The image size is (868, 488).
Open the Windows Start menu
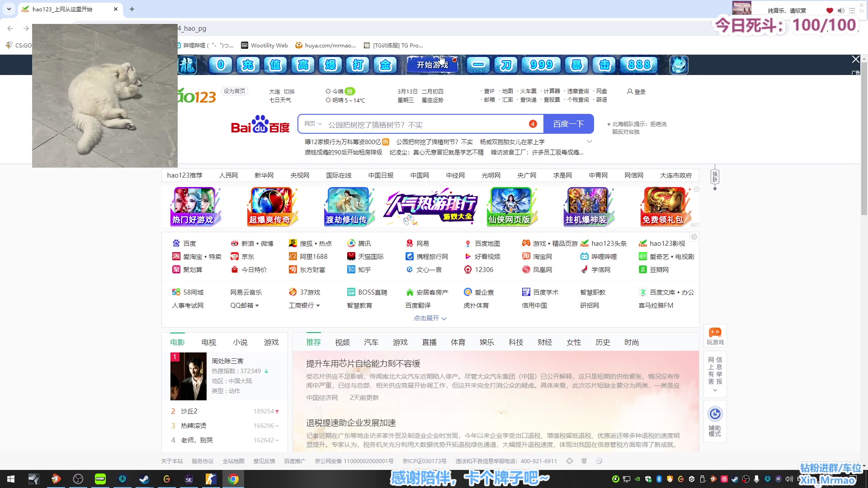(11, 479)
